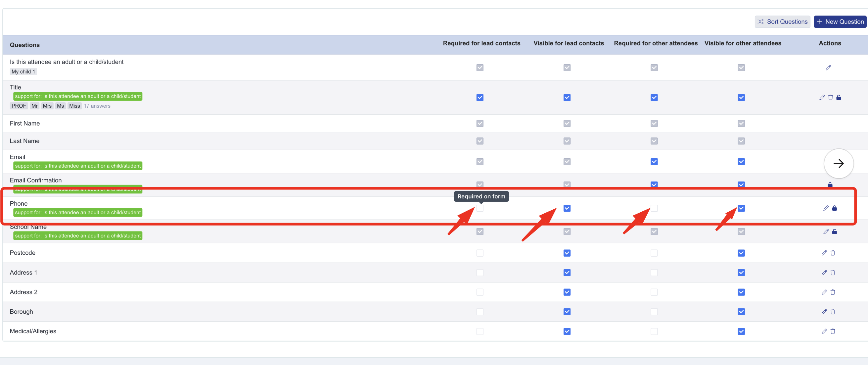
Task: Click the Sort Questions button
Action: 782,22
